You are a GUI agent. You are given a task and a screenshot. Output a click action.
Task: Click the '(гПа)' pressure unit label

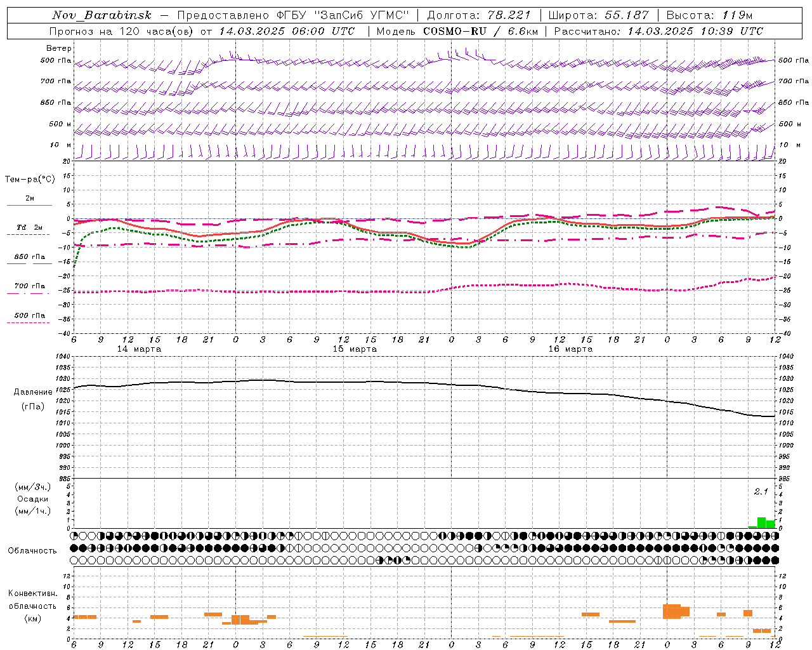click(x=33, y=406)
